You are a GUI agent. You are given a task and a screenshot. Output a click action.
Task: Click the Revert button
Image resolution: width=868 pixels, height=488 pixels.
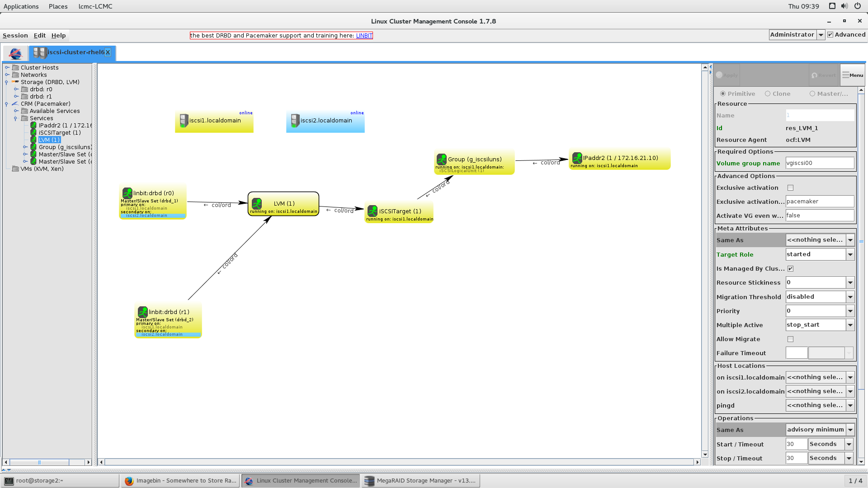[x=824, y=75]
